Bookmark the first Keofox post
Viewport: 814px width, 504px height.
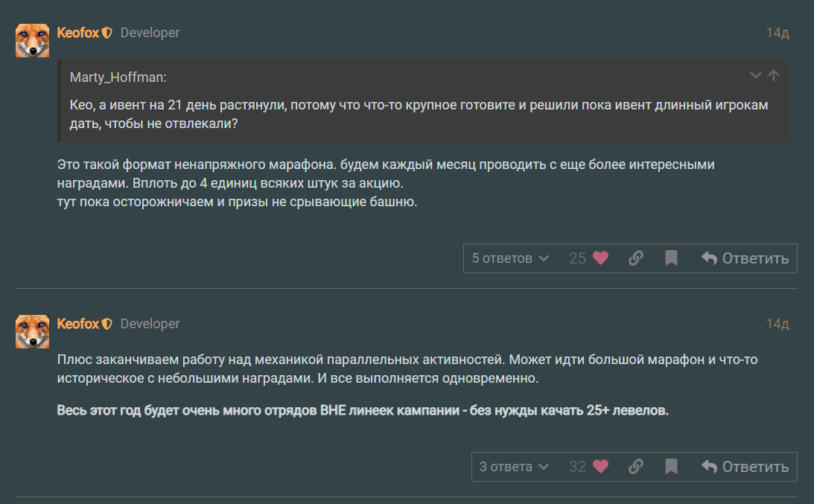[671, 258]
